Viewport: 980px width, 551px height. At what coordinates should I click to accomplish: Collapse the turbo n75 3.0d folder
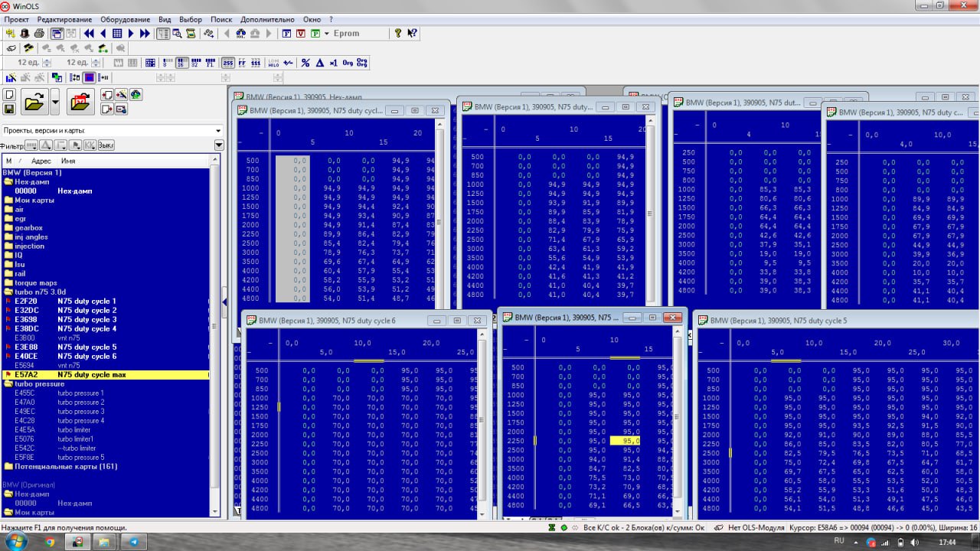point(8,292)
